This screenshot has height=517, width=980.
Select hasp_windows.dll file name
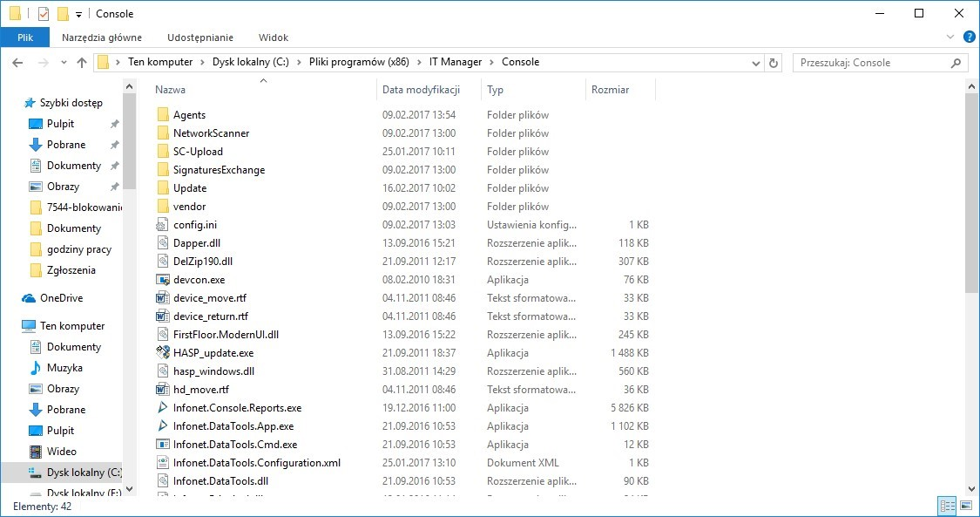pyautogui.click(x=213, y=371)
